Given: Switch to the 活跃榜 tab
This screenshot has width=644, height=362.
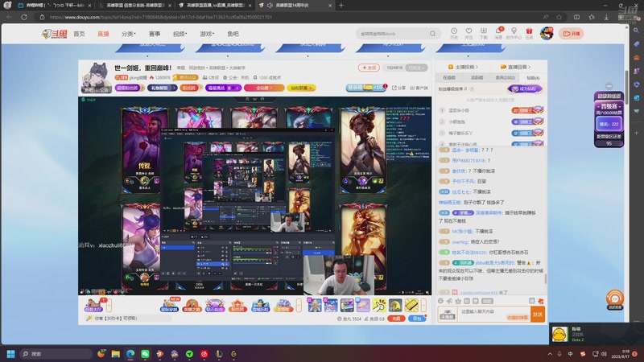Looking at the screenshot, I should pos(477,77).
